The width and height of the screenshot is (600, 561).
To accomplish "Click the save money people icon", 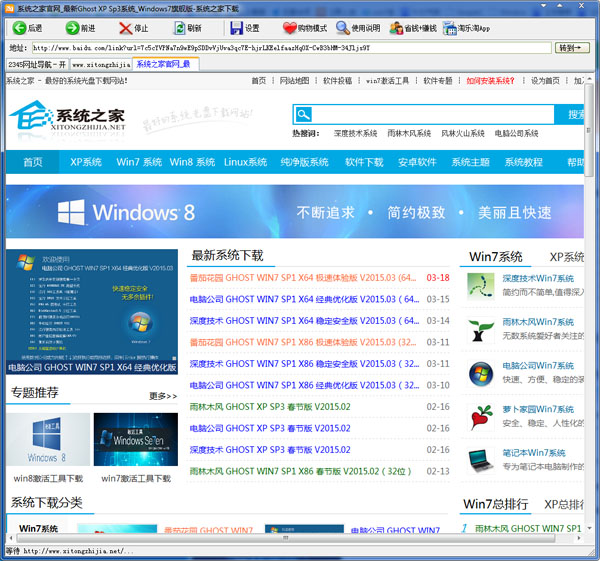I will point(396,28).
